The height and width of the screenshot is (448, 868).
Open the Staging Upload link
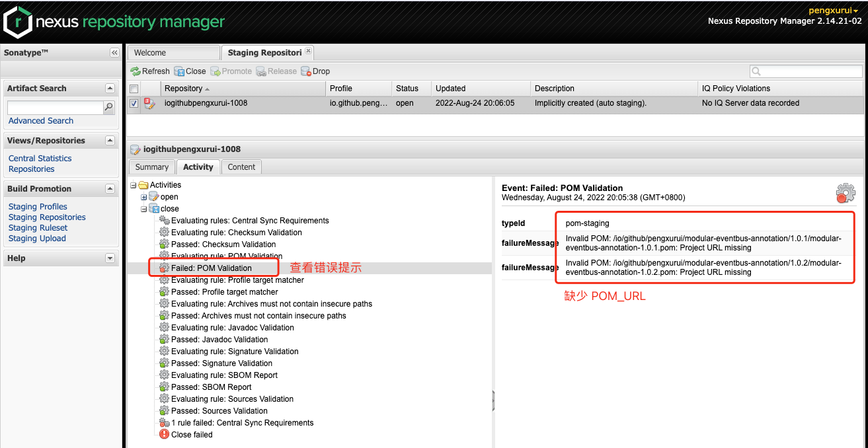point(37,239)
